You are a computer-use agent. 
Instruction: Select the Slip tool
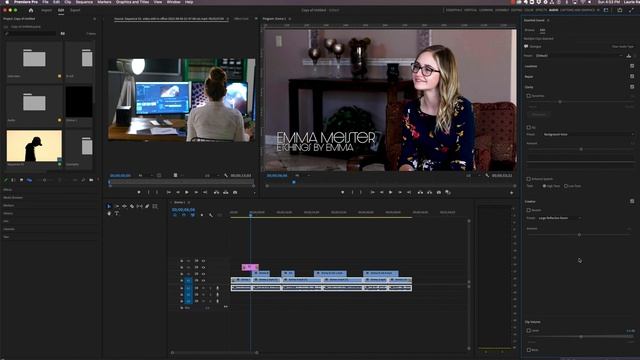[x=140, y=207]
